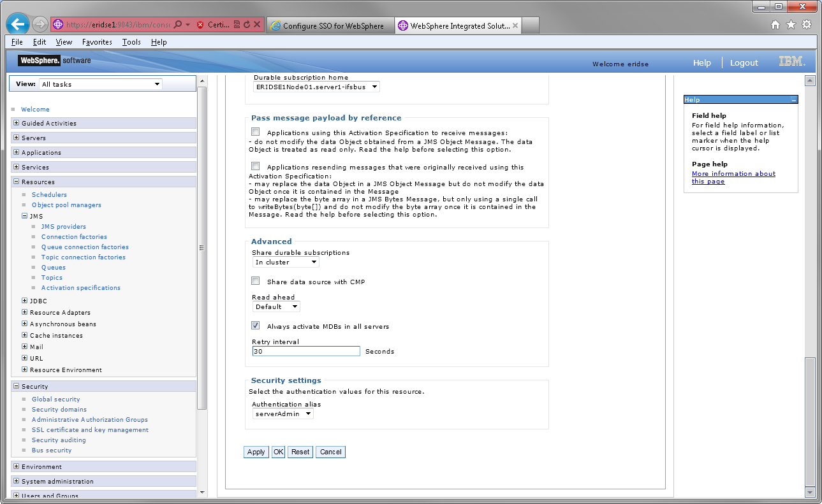The image size is (822, 504).
Task: Open the IE favorites star icon
Action: click(x=791, y=25)
